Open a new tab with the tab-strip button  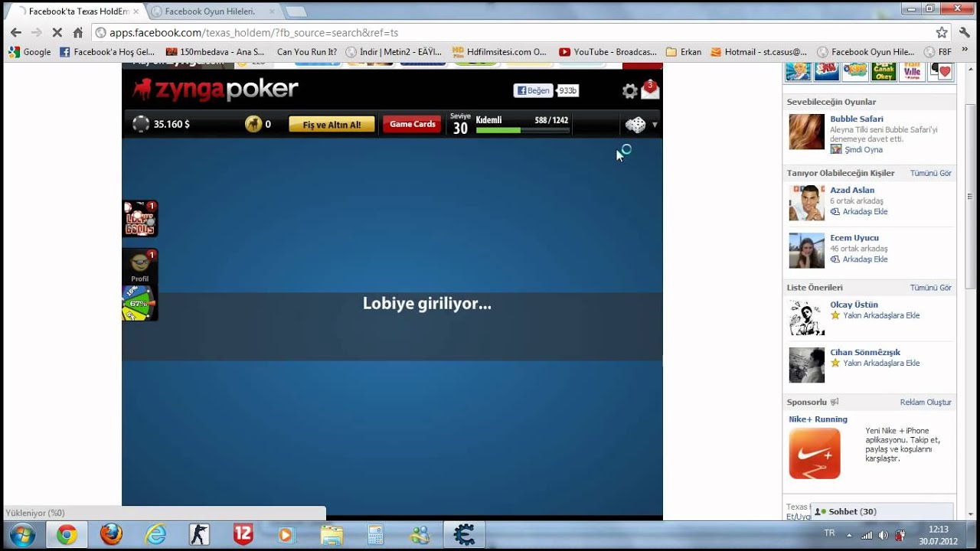[295, 11]
